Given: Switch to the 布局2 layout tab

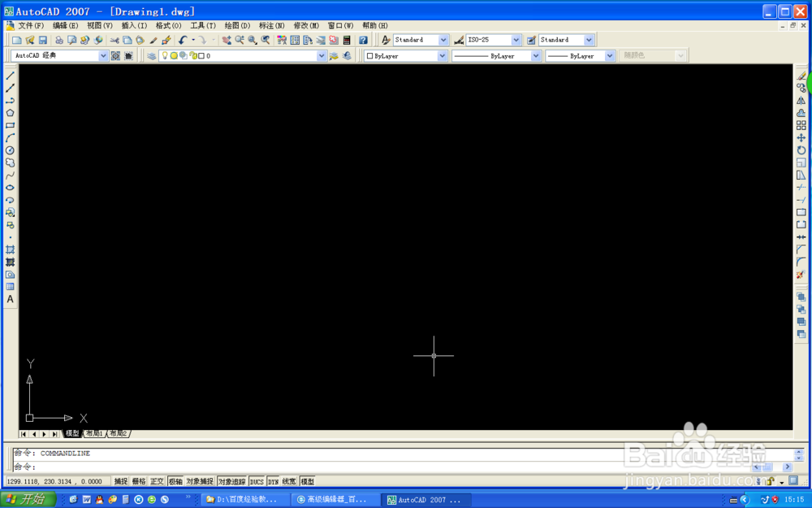Looking at the screenshot, I should [118, 433].
